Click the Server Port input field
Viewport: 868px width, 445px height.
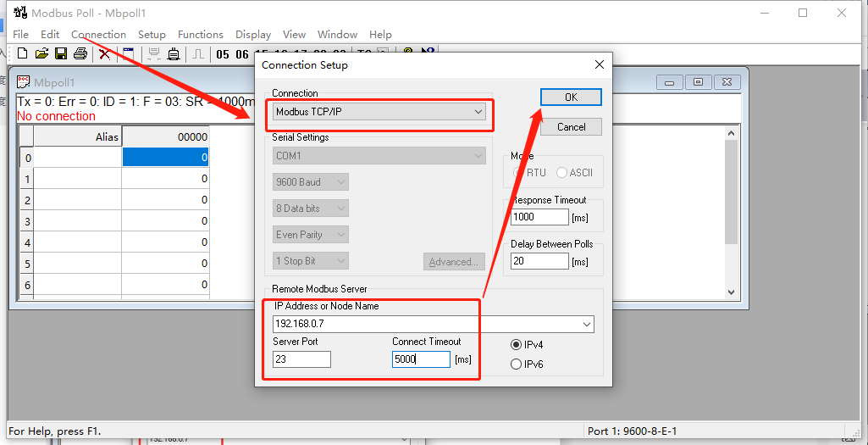click(x=301, y=359)
